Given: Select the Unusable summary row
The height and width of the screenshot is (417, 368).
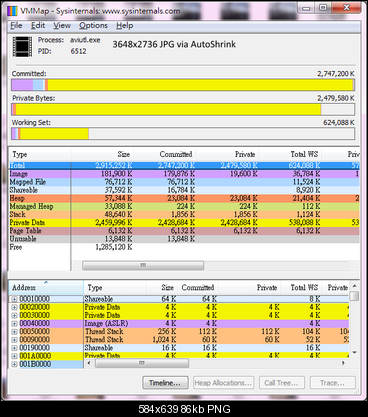Looking at the screenshot, I should click(x=184, y=239).
